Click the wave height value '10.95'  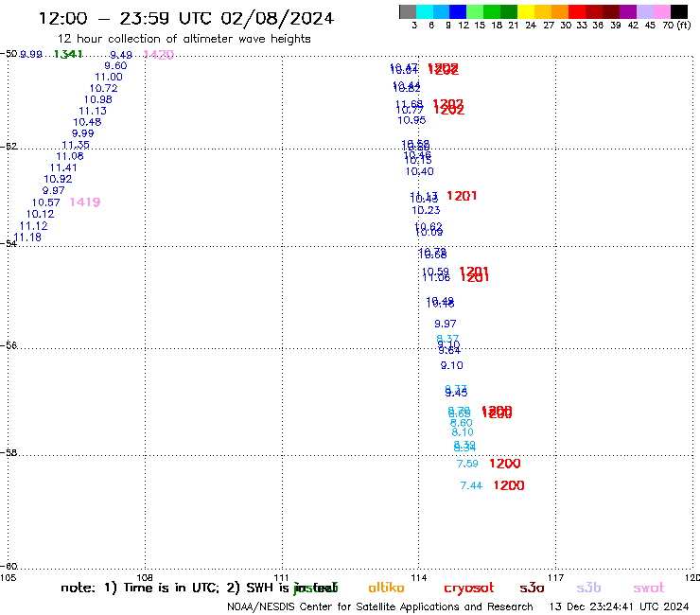click(411, 120)
